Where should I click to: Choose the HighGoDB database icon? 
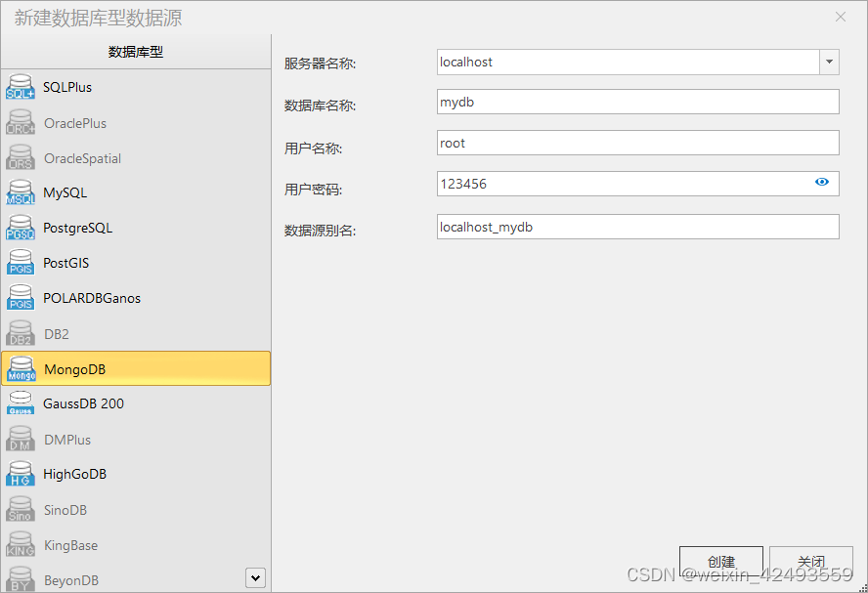click(x=21, y=474)
